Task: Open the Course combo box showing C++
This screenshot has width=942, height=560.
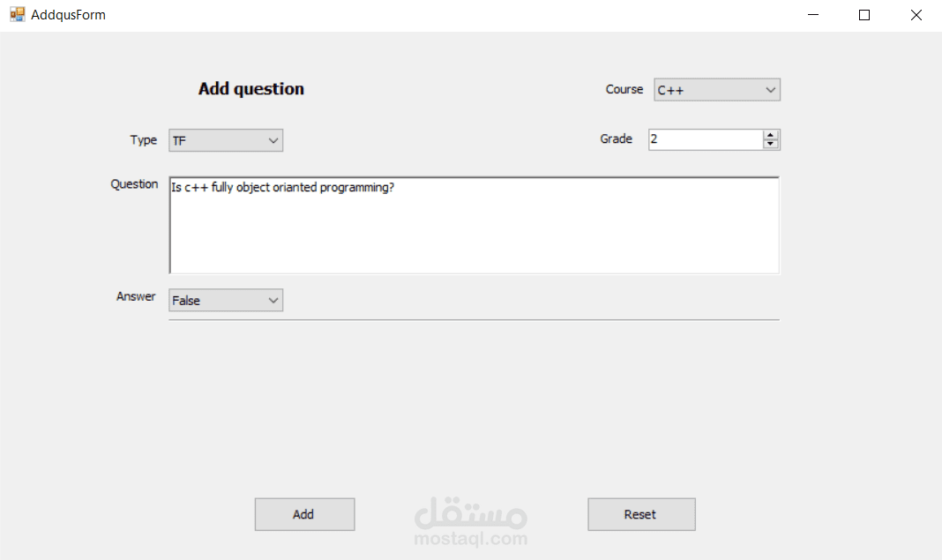Action: coord(716,90)
